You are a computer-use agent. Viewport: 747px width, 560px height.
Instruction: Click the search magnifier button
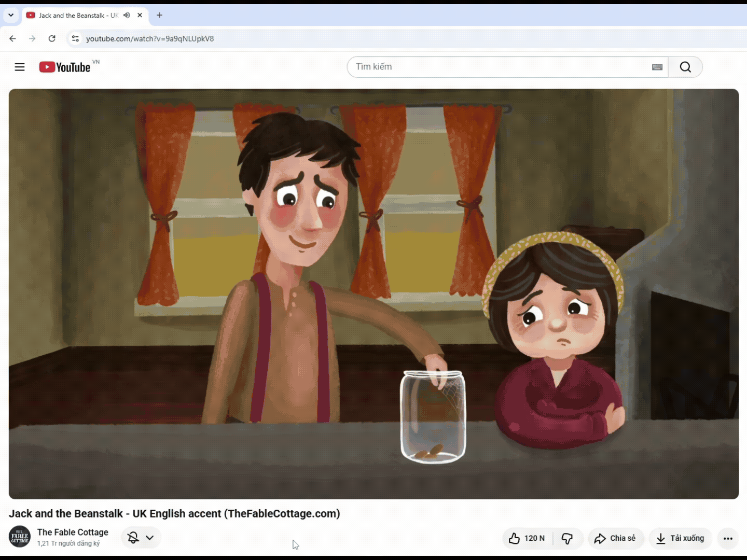(685, 67)
